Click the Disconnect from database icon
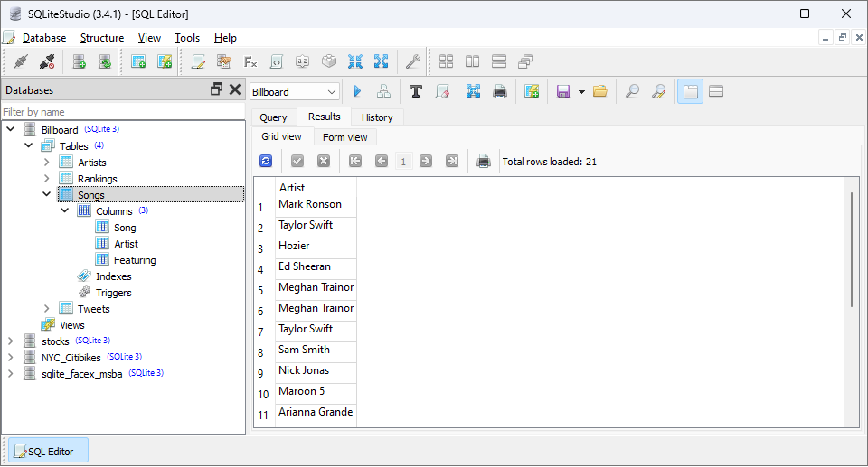868x467 pixels. coord(47,61)
